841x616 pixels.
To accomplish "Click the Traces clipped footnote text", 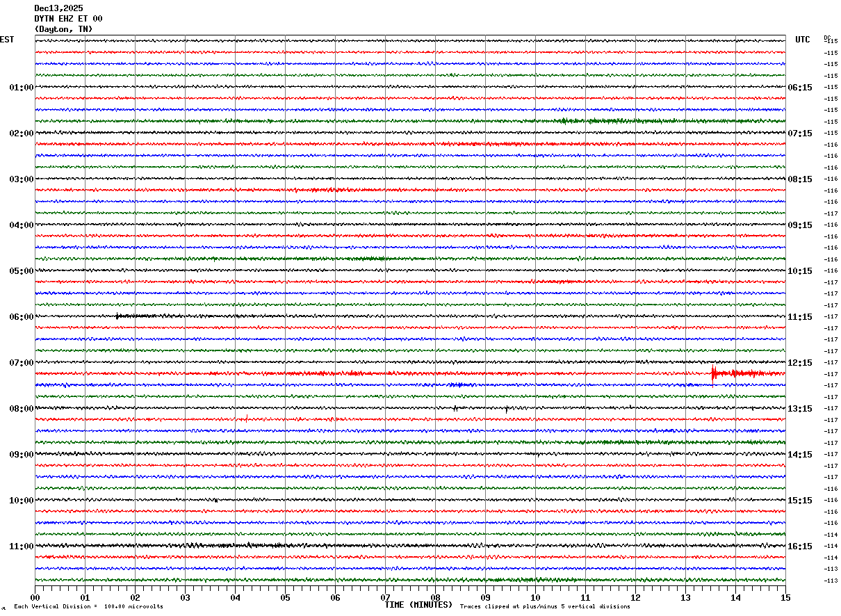I will click(x=545, y=607).
